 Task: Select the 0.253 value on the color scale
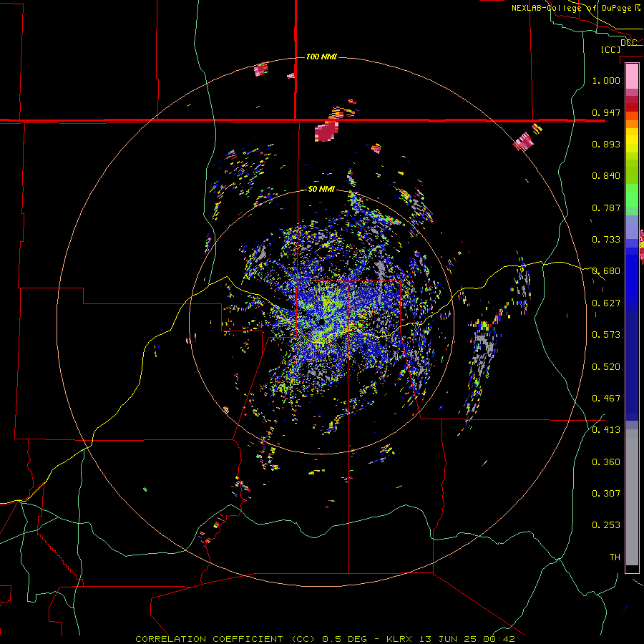[x=606, y=525]
